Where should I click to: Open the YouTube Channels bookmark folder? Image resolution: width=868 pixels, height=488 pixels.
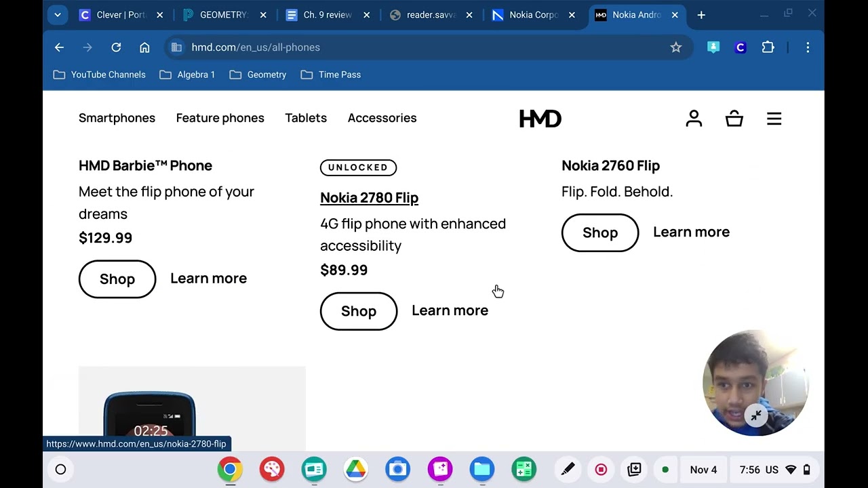100,75
